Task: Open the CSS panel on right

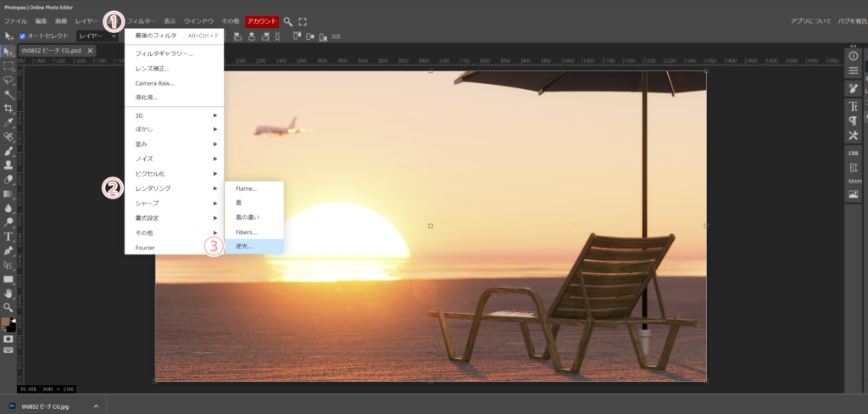Action: pos(853,152)
